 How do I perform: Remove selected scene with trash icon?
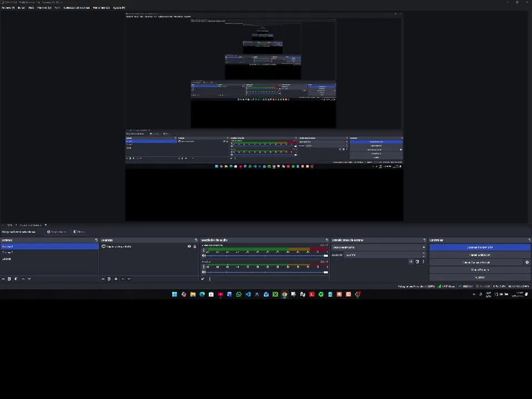click(9, 279)
